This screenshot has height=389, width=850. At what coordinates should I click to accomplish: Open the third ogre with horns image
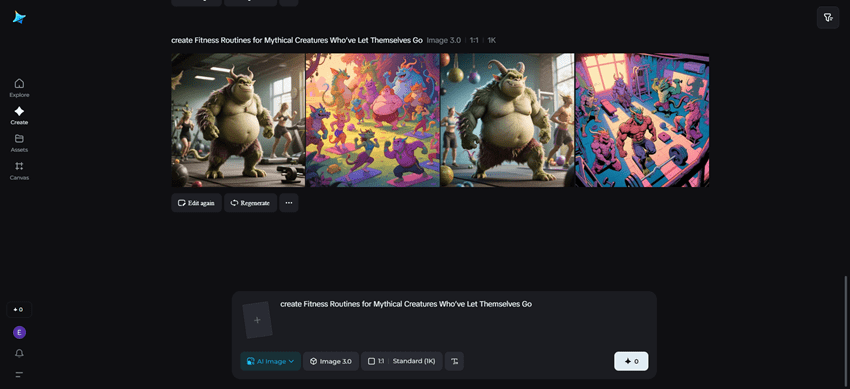click(x=507, y=120)
